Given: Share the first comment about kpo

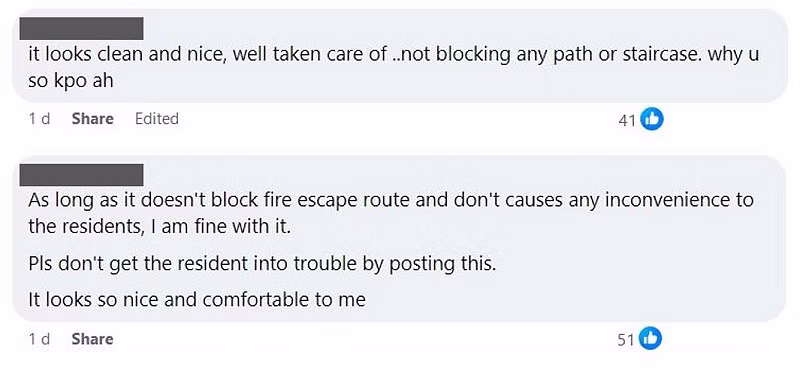Looking at the screenshot, I should [x=92, y=119].
